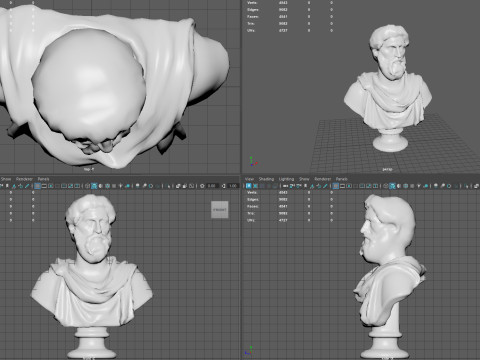Toggle X-ray mode in front view toolbar

click(178, 186)
